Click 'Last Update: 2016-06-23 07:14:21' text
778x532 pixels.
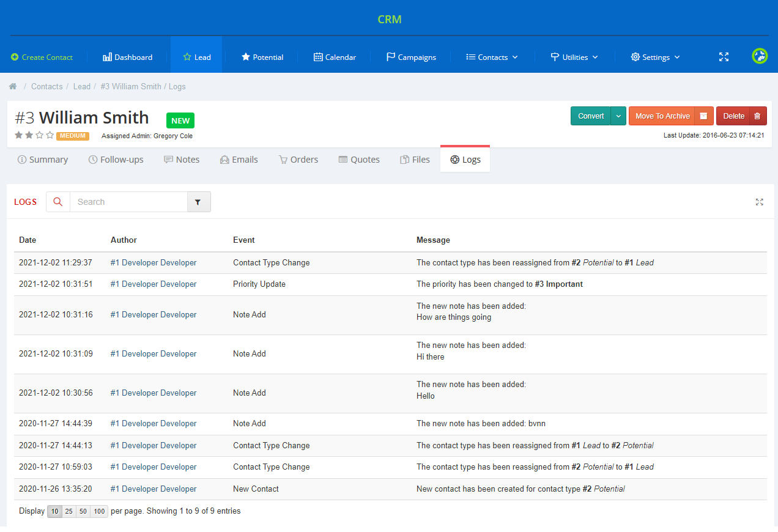click(714, 135)
